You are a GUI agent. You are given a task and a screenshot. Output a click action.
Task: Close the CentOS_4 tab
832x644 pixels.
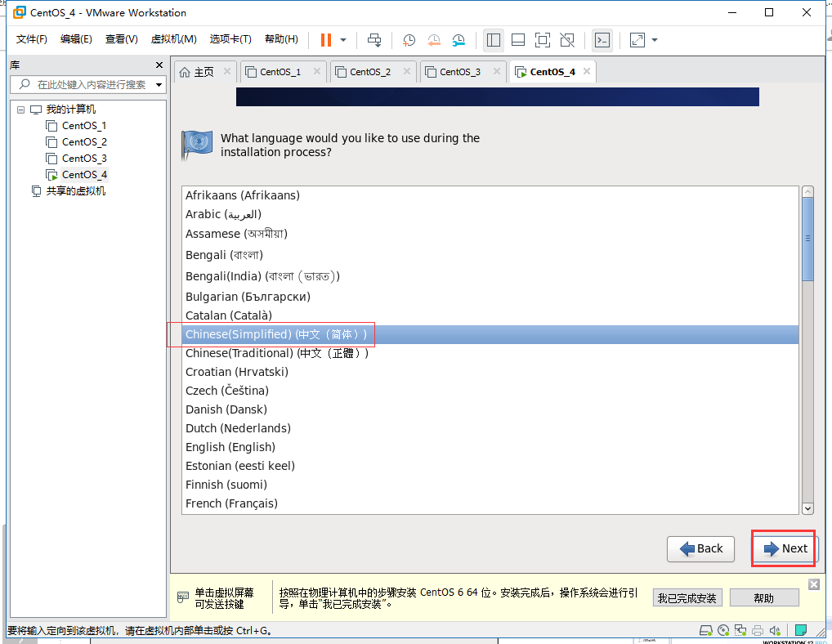[586, 71]
